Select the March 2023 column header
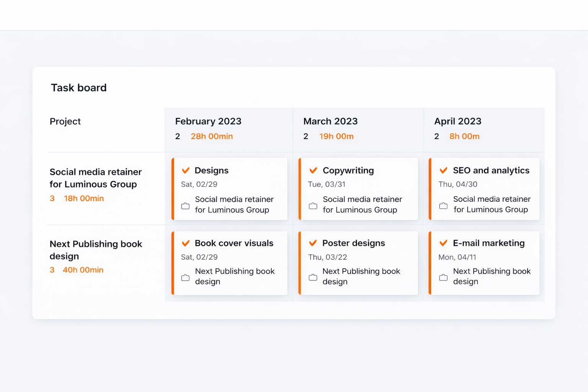588x392 pixels. [x=330, y=121]
